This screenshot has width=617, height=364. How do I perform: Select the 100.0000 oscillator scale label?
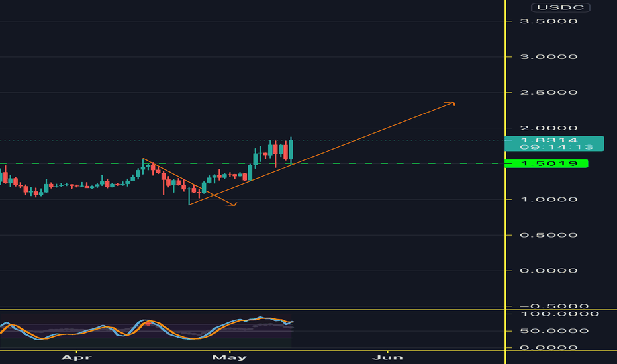[x=559, y=314]
